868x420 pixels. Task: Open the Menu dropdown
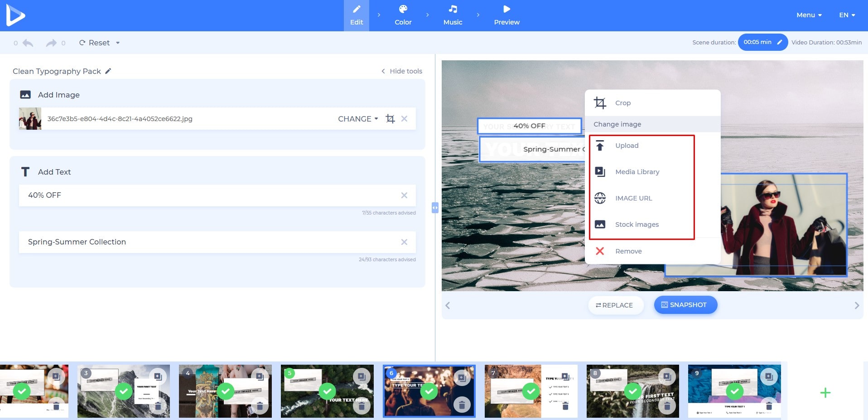(809, 15)
